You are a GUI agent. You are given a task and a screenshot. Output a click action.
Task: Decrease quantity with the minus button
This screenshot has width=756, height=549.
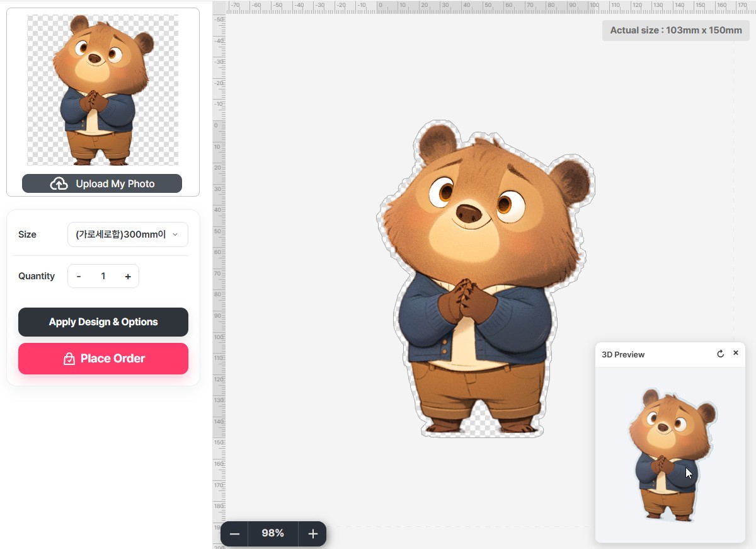point(79,276)
